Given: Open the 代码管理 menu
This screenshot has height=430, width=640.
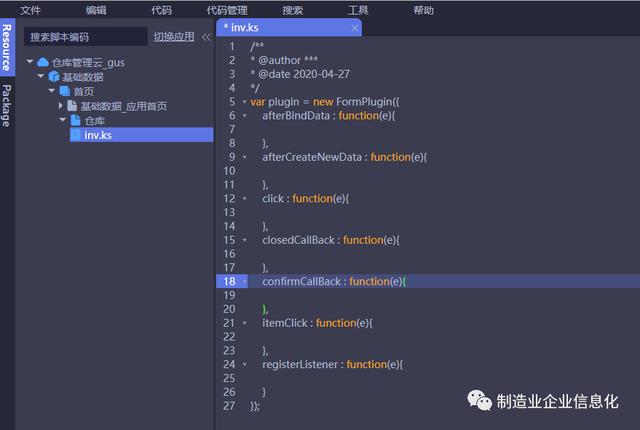Looking at the screenshot, I should click(x=227, y=10).
